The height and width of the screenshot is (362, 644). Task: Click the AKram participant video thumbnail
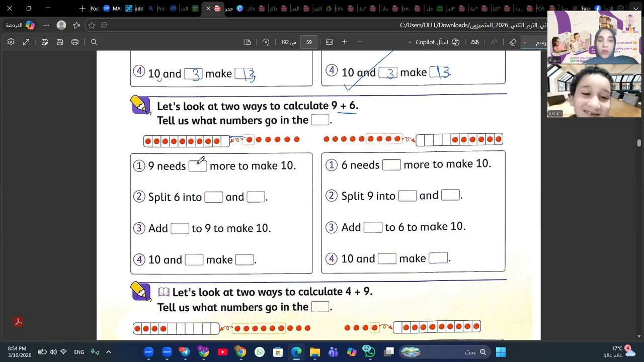click(x=595, y=90)
